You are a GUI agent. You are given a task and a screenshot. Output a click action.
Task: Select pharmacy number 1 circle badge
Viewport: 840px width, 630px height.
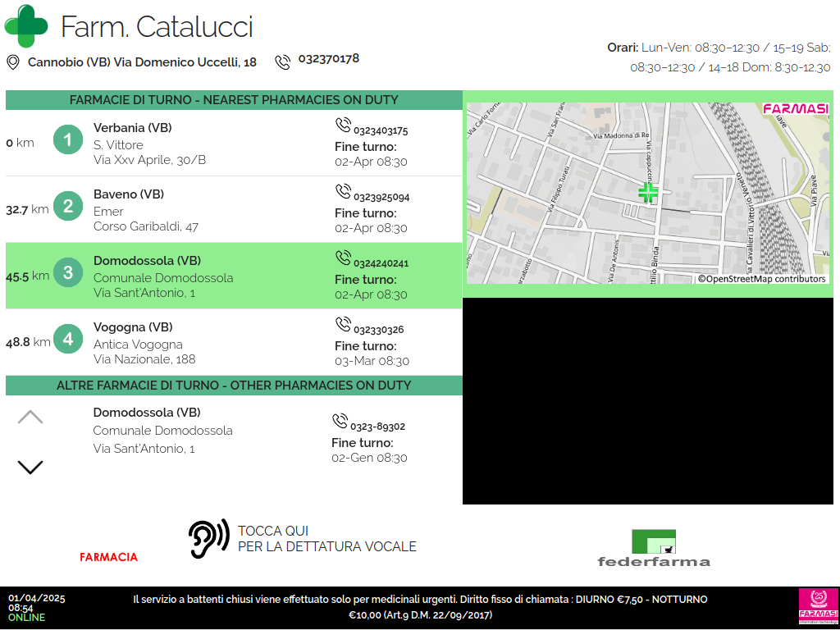(68, 140)
